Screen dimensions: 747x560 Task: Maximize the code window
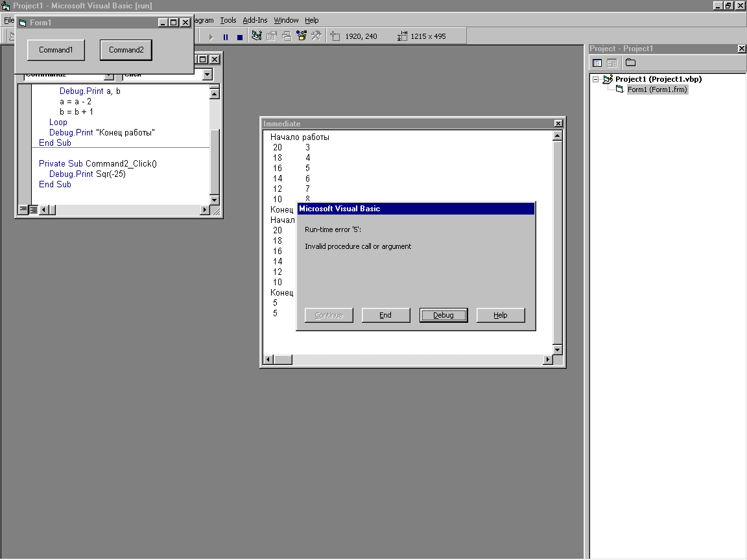[202, 60]
